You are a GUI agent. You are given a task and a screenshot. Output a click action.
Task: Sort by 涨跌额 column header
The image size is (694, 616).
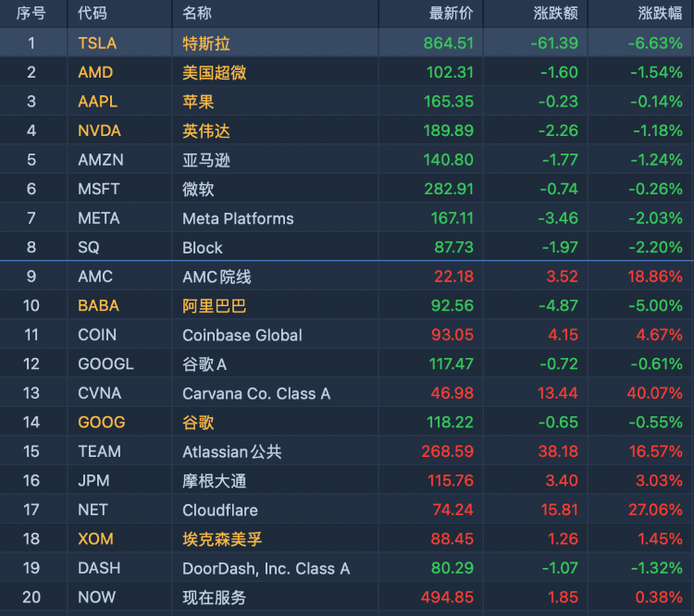tap(555, 13)
